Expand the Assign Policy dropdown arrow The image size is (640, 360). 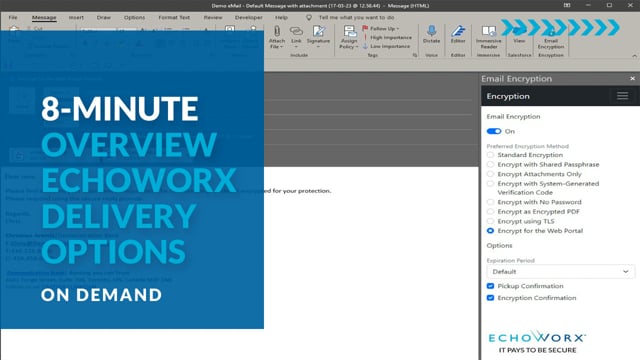[357, 47]
